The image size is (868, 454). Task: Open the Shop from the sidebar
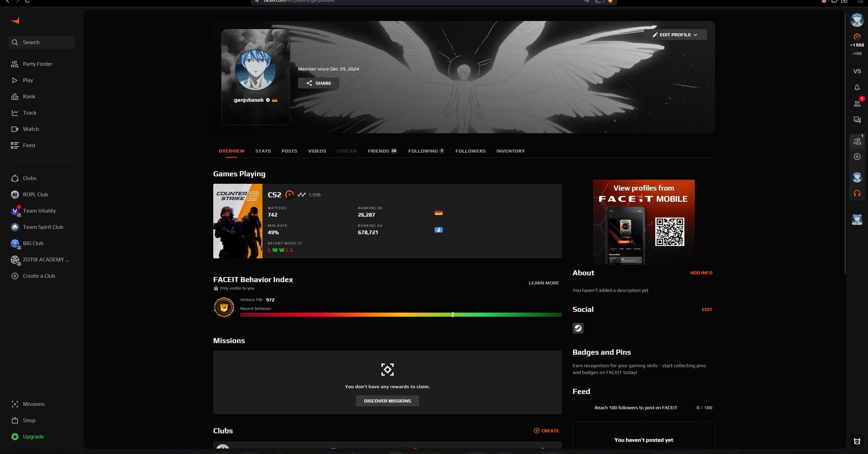pos(29,420)
